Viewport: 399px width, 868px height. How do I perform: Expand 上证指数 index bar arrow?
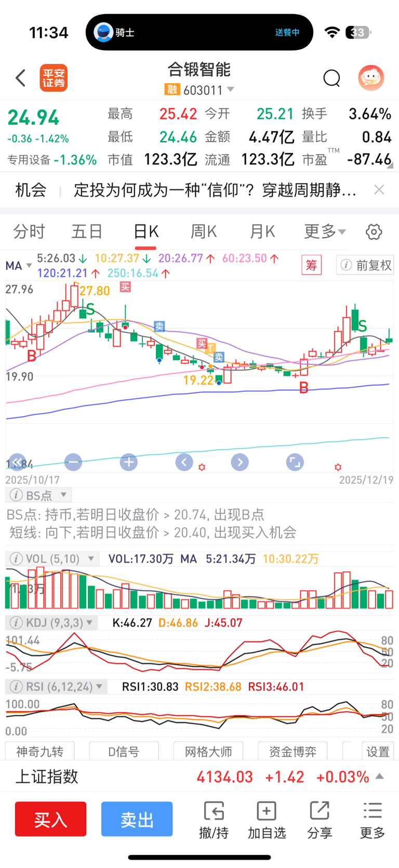click(380, 776)
